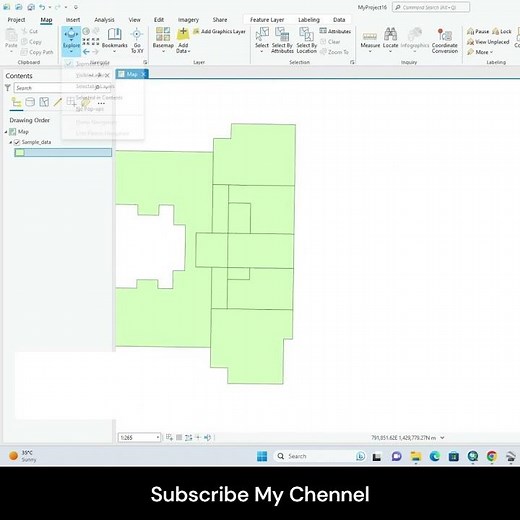520x520 pixels.
Task: Open the coordinate display units dropdown
Action: (x=442, y=438)
